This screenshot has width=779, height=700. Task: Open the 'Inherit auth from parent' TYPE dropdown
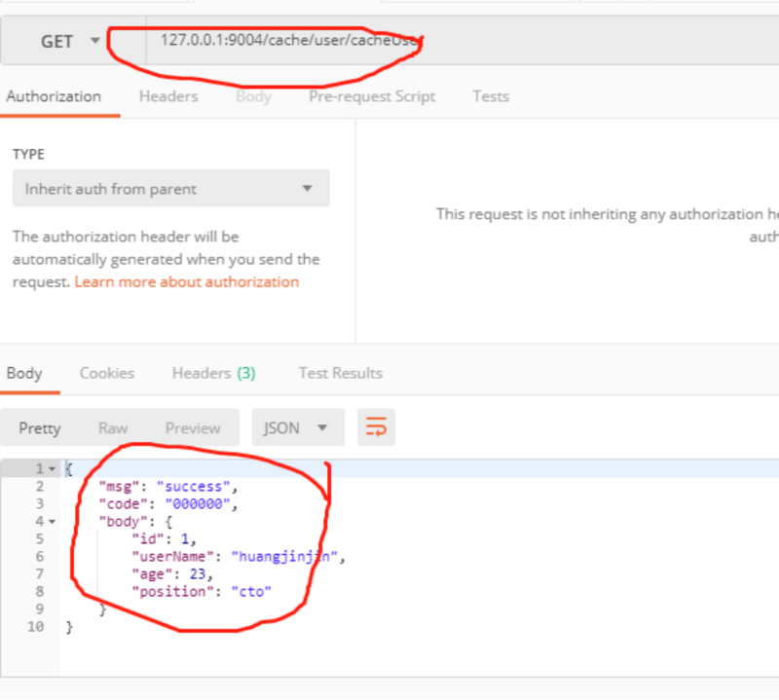[170, 188]
